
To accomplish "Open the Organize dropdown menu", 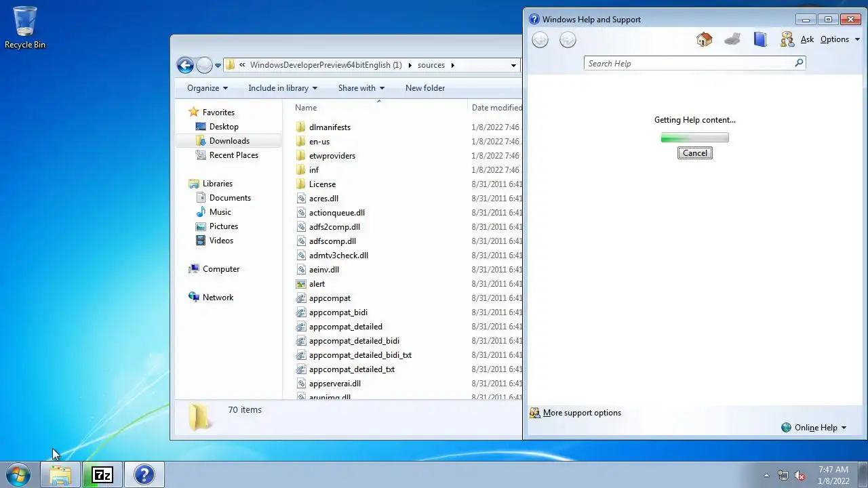I will (x=208, y=87).
